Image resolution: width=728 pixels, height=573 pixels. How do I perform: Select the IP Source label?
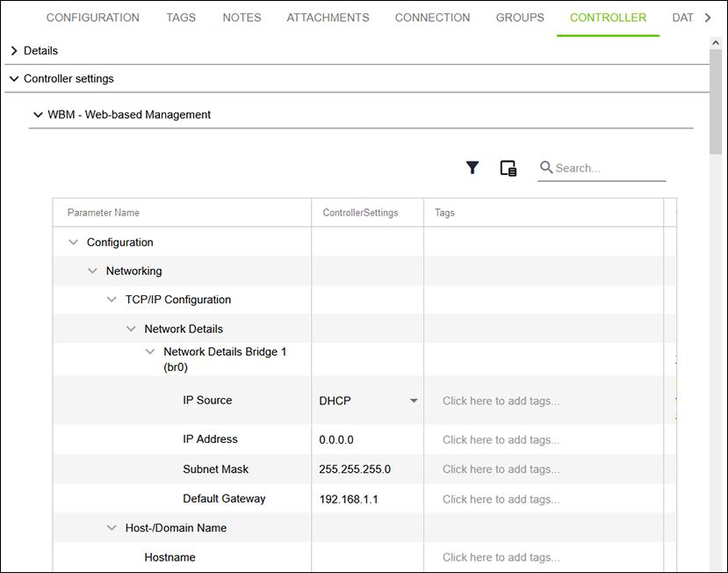coord(207,400)
